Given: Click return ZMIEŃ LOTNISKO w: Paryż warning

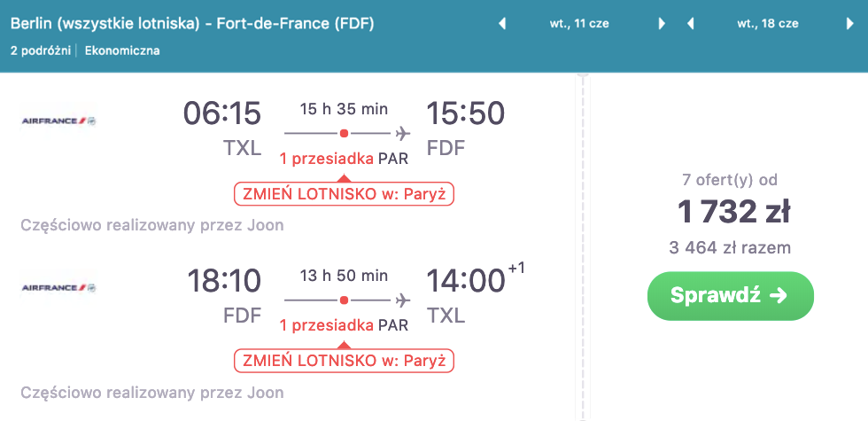Looking at the screenshot, I should tap(344, 361).
